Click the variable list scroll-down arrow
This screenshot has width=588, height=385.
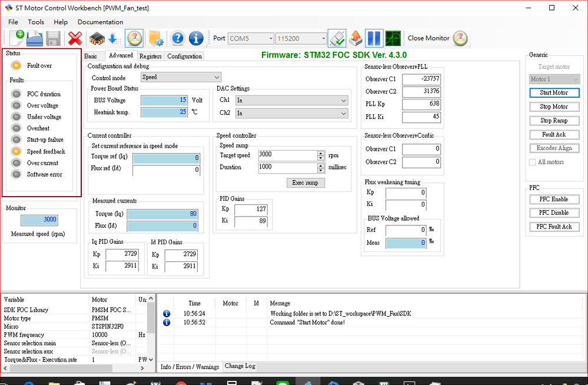[151, 360]
